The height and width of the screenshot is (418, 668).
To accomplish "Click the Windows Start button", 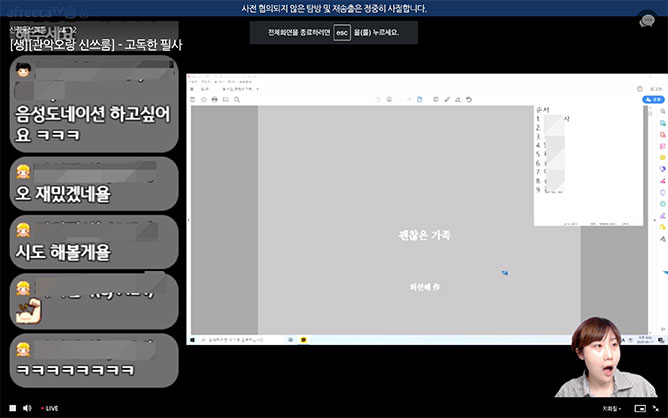I will [193, 340].
